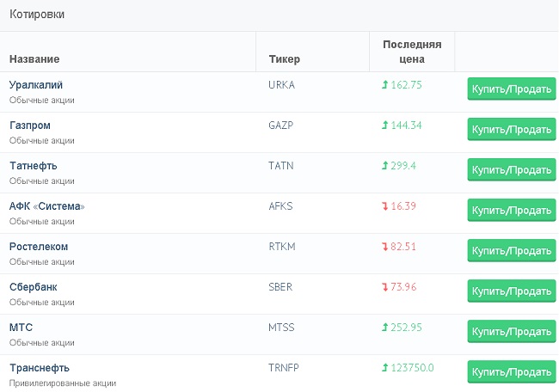Select ticker RTKM
The height and width of the screenshot is (392, 559).
[282, 247]
